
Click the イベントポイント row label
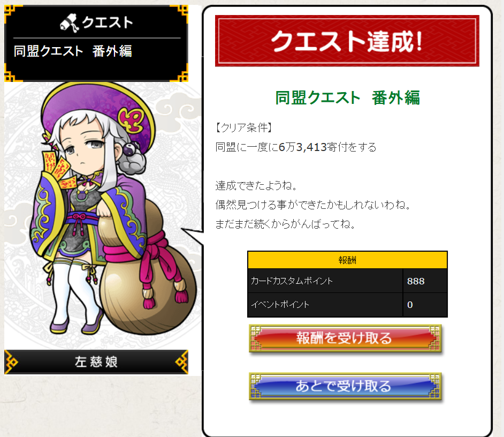[280, 304]
